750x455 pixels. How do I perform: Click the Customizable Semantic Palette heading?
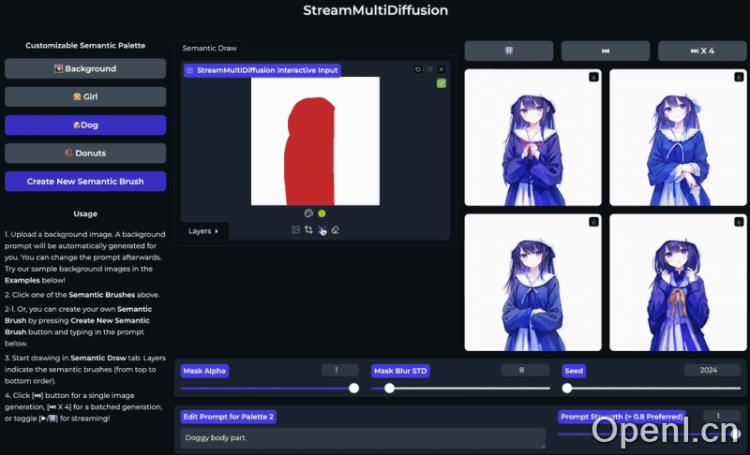point(85,45)
